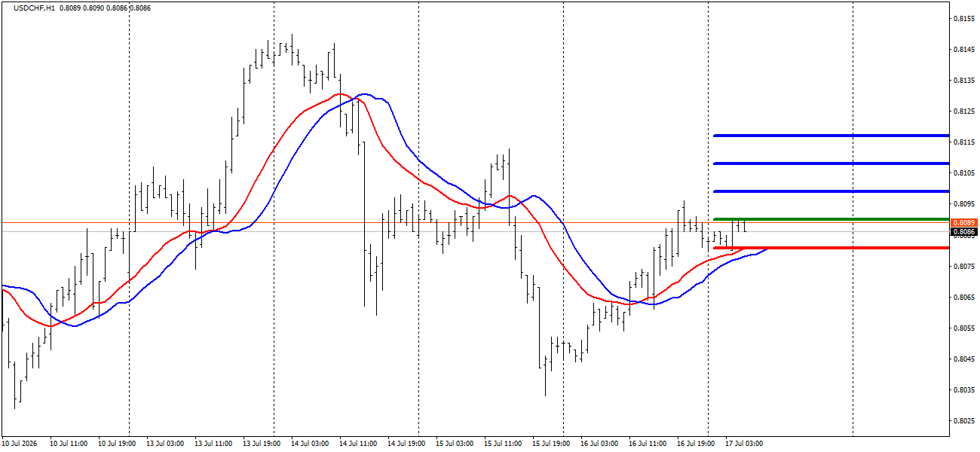Select the lowest blue horizontal level line
This screenshot has height=452, width=980.
831,191
